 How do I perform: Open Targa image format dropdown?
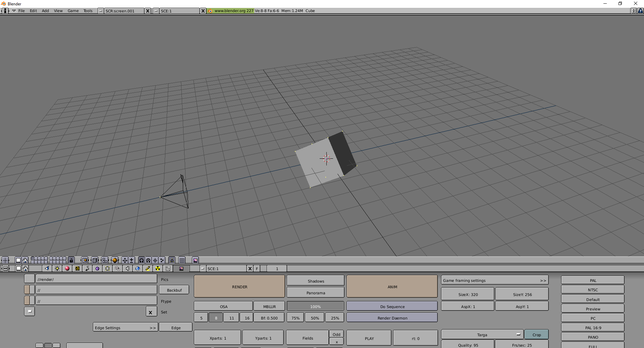(x=482, y=335)
